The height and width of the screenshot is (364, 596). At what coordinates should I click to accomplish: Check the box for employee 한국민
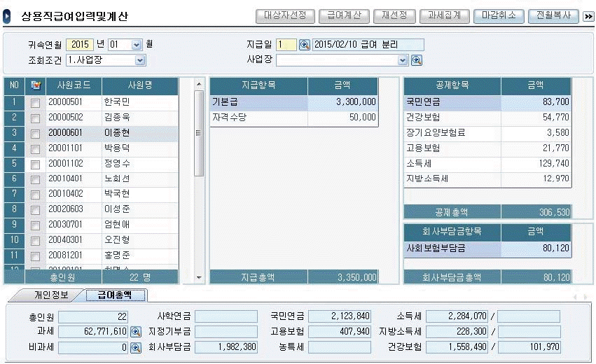(x=35, y=103)
